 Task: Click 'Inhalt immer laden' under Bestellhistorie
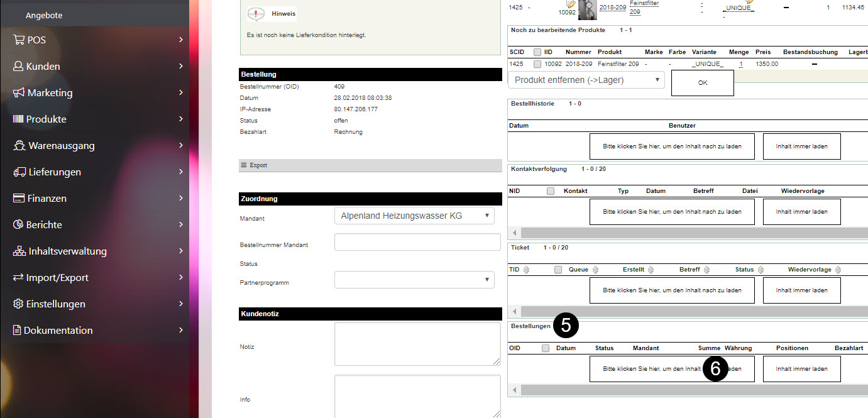(x=801, y=146)
